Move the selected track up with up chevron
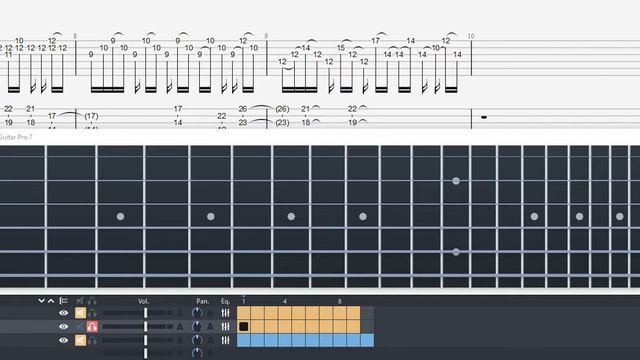 pyautogui.click(x=51, y=301)
